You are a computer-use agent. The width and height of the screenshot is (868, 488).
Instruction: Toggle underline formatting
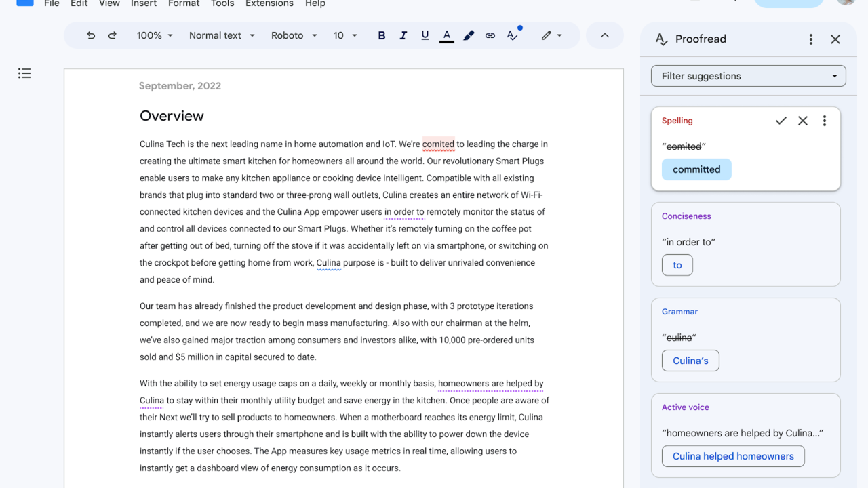click(425, 35)
